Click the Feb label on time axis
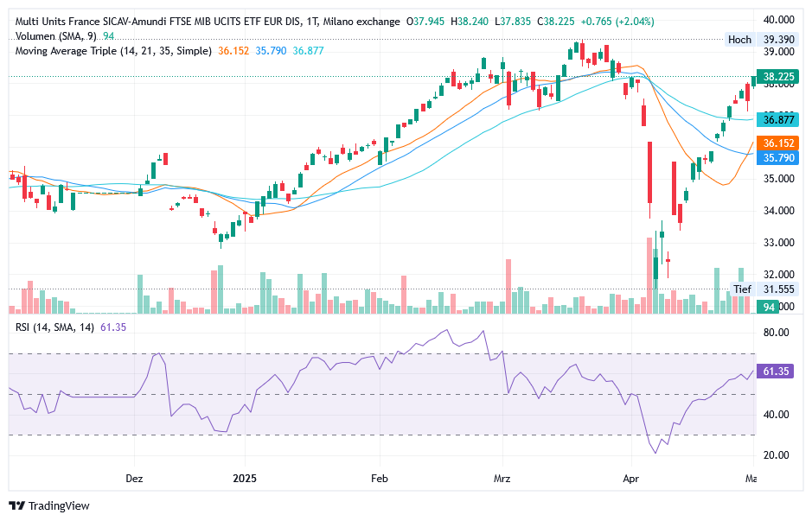This screenshot has width=812, height=521. [380, 479]
